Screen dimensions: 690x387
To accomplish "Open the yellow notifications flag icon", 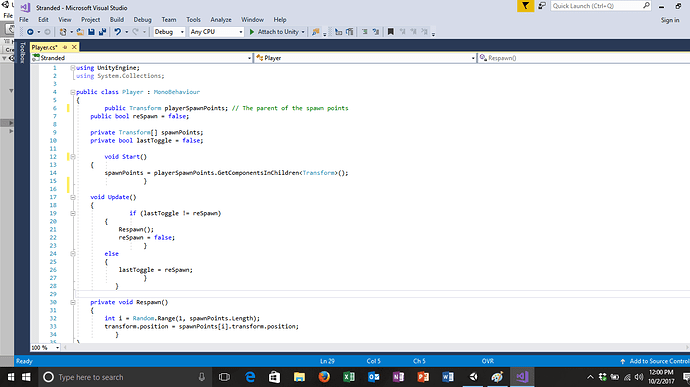I will [525, 6].
